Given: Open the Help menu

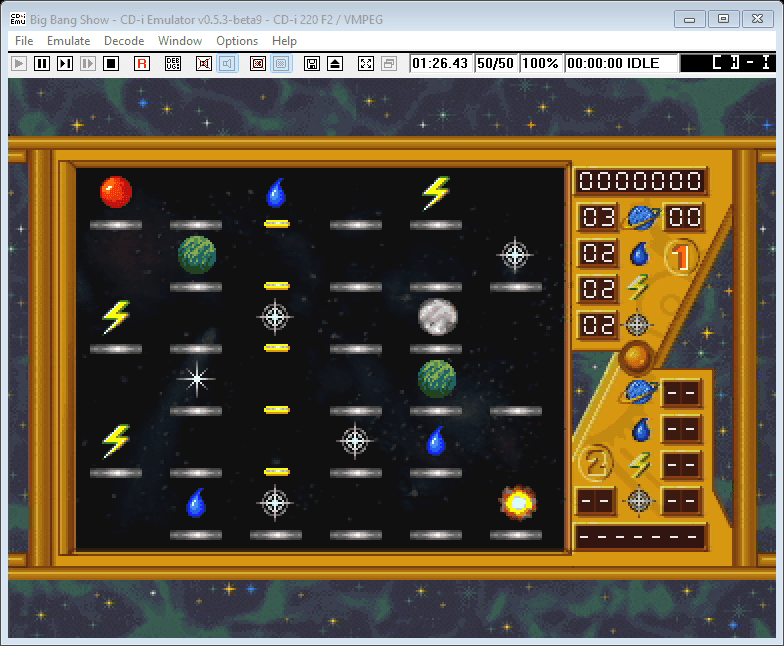Looking at the screenshot, I should click(x=284, y=41).
